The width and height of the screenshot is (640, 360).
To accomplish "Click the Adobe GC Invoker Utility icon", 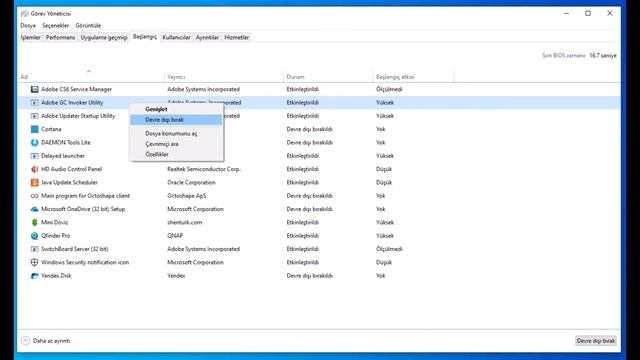I will [34, 102].
